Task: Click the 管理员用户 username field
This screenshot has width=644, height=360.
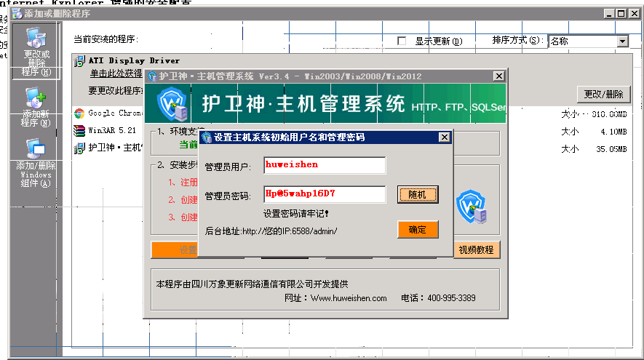Action: (325, 165)
